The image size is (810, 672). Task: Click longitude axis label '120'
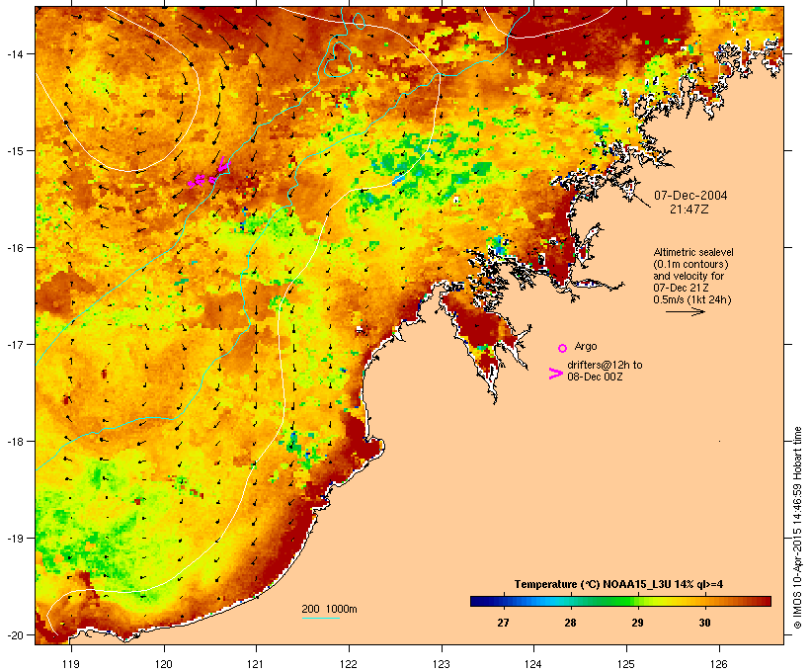click(164, 664)
